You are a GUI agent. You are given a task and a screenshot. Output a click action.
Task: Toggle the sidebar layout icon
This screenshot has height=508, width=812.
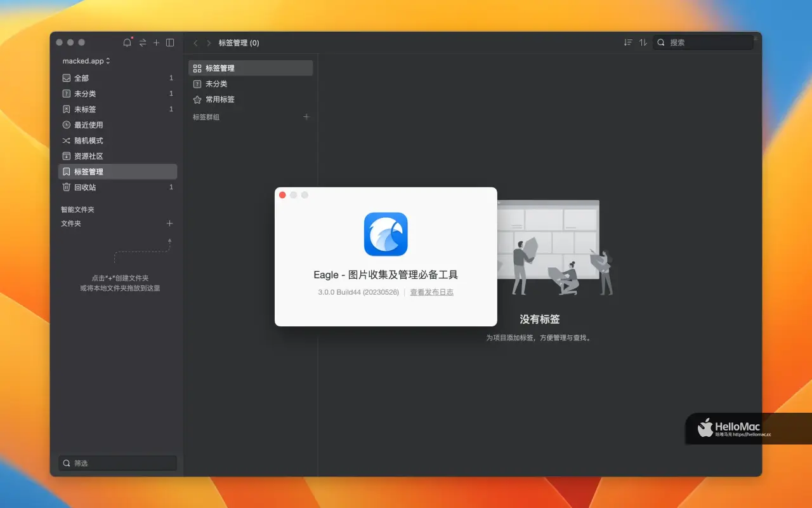(x=170, y=43)
